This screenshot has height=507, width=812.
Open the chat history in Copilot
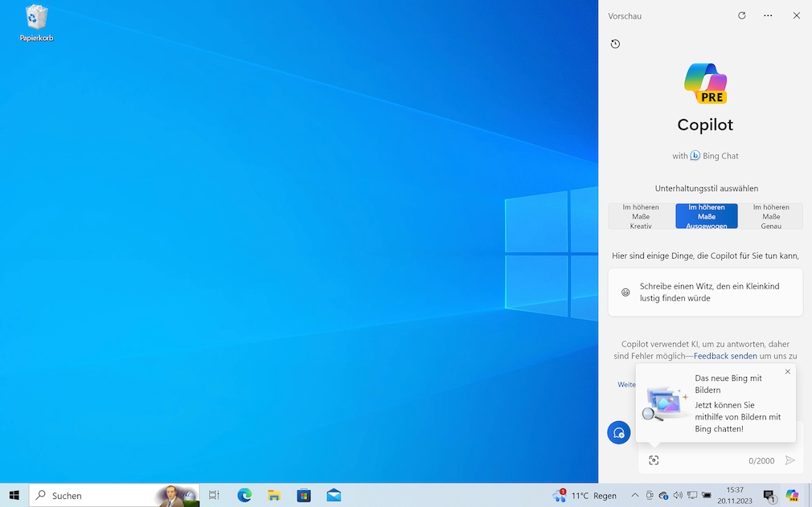(x=615, y=43)
